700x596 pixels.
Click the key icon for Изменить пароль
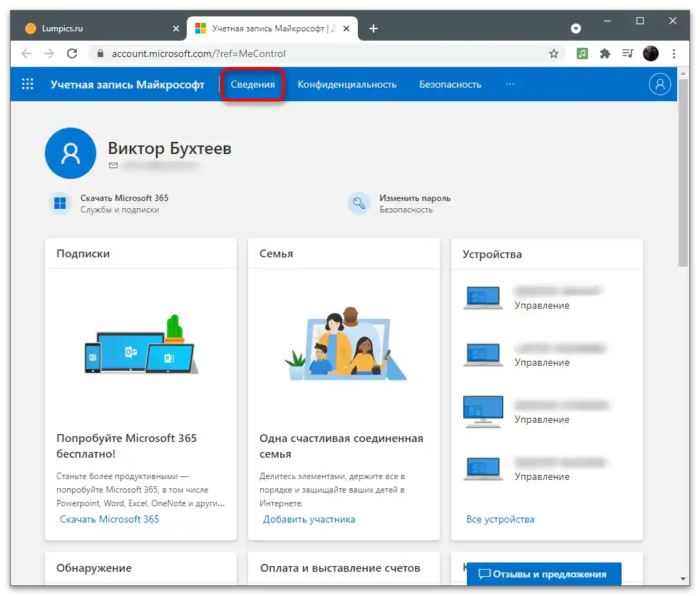point(359,204)
